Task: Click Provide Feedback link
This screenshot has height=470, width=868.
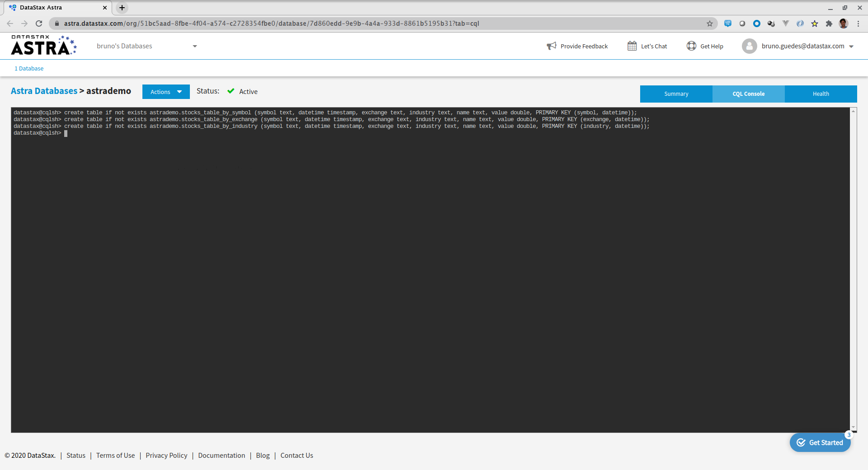Action: click(x=584, y=46)
